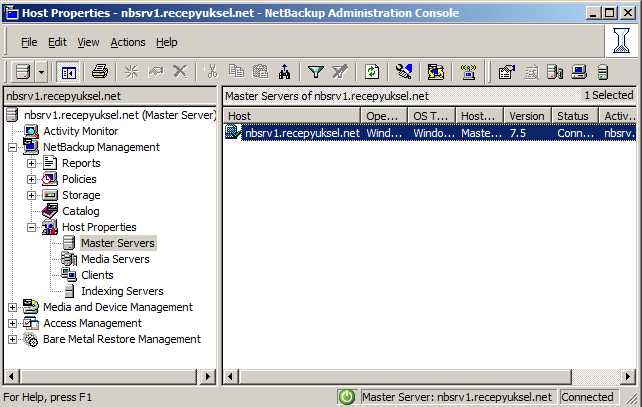Collapse the NetBackup Management node
Image resolution: width=642 pixels, height=407 pixels.
point(12,147)
